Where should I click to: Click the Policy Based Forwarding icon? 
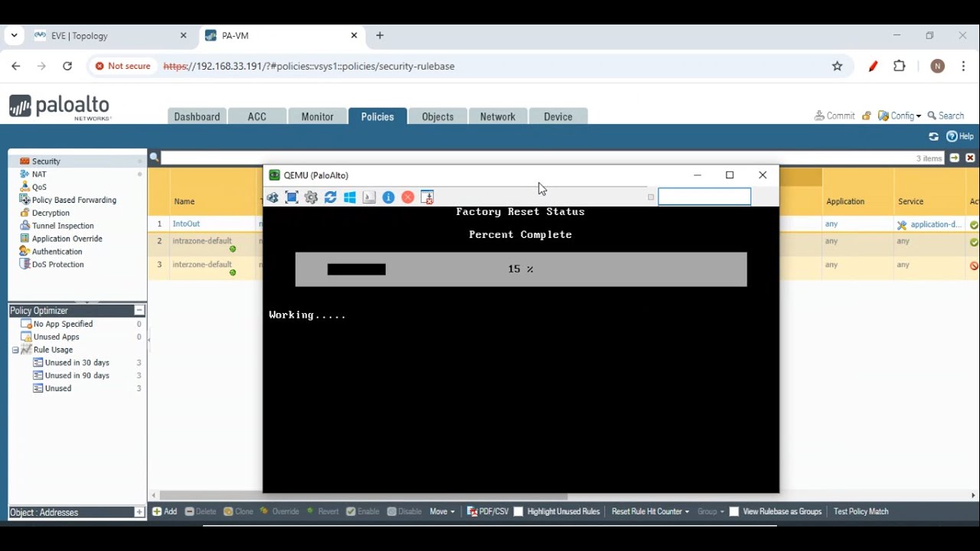tap(25, 200)
